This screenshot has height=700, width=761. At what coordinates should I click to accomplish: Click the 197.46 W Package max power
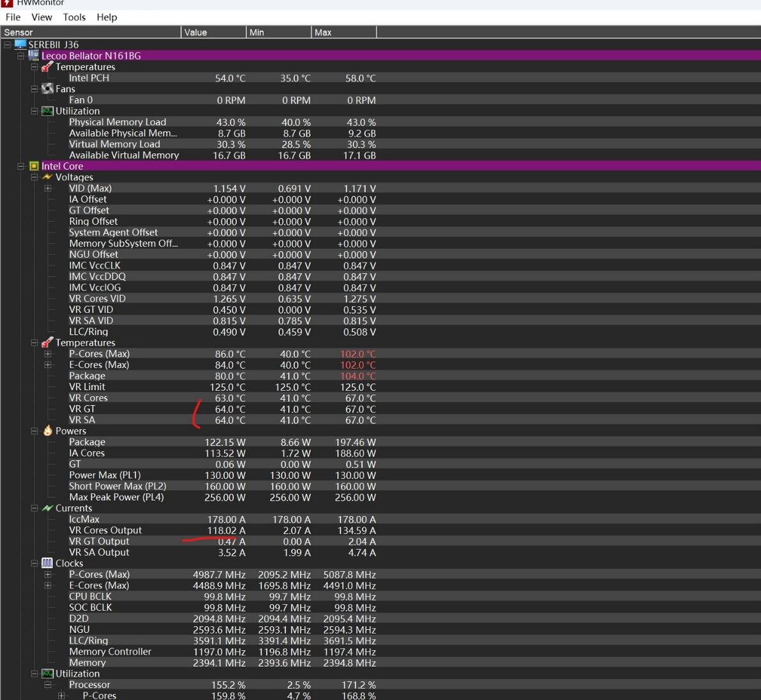(355, 442)
